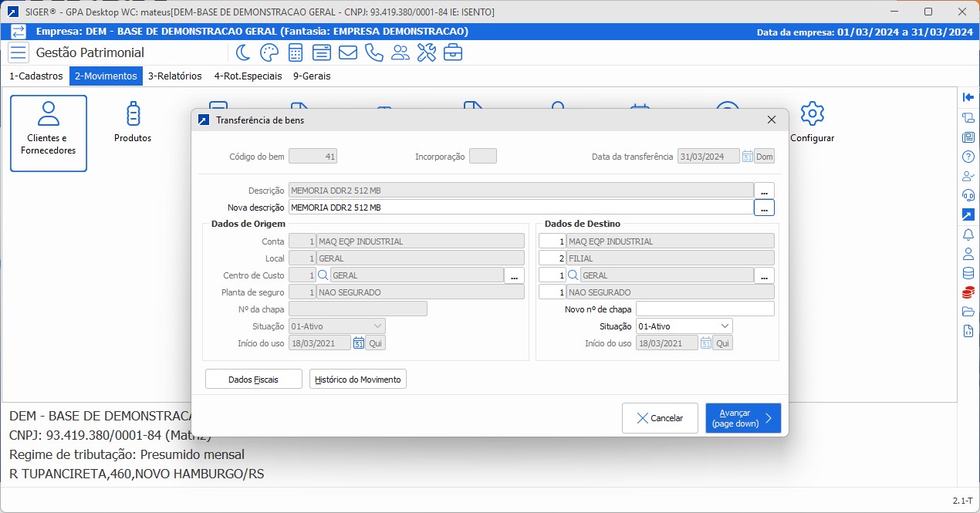The height and width of the screenshot is (513, 980).
Task: Open the wrench and screwdriver tools icon
Action: (427, 52)
